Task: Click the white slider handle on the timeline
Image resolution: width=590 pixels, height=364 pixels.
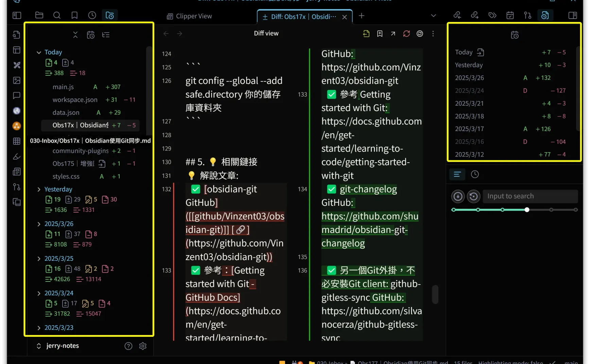Action: tap(527, 210)
